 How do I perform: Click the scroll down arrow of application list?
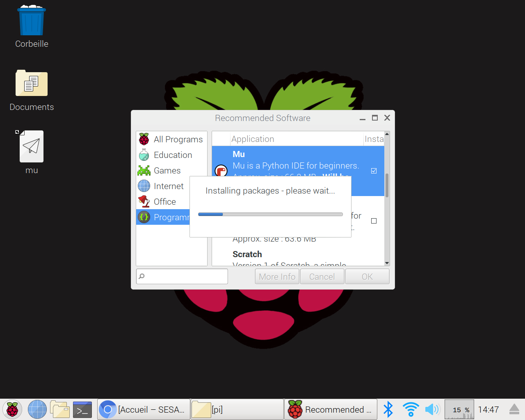click(x=387, y=263)
